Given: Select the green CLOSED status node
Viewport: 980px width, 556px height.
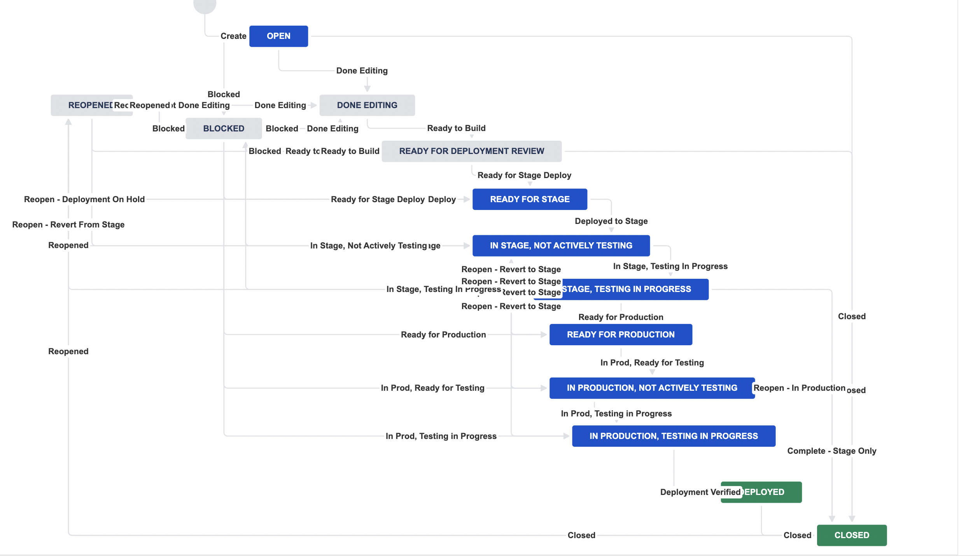Looking at the screenshot, I should [x=852, y=535].
